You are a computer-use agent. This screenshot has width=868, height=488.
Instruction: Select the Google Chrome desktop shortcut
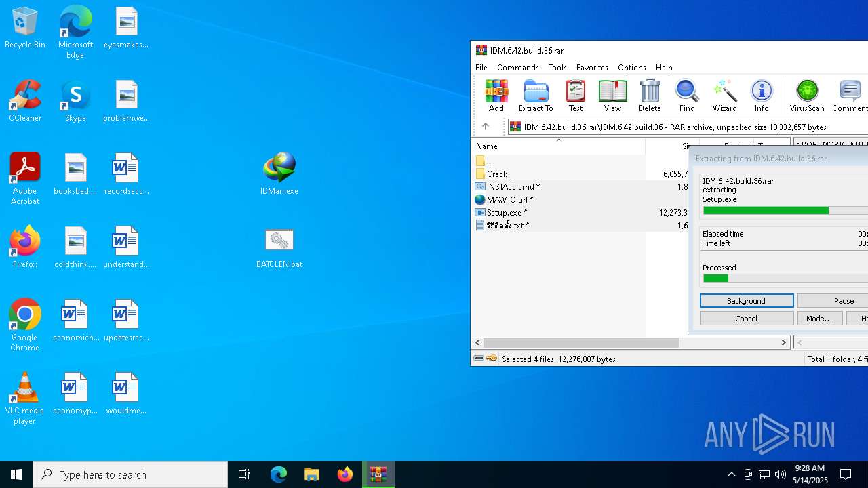[25, 325]
